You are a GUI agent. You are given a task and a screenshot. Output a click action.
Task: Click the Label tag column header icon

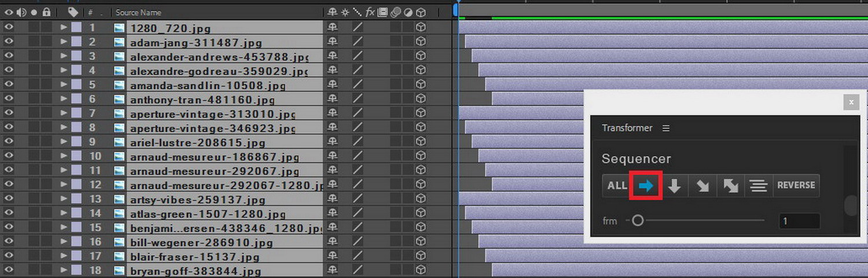point(73,12)
